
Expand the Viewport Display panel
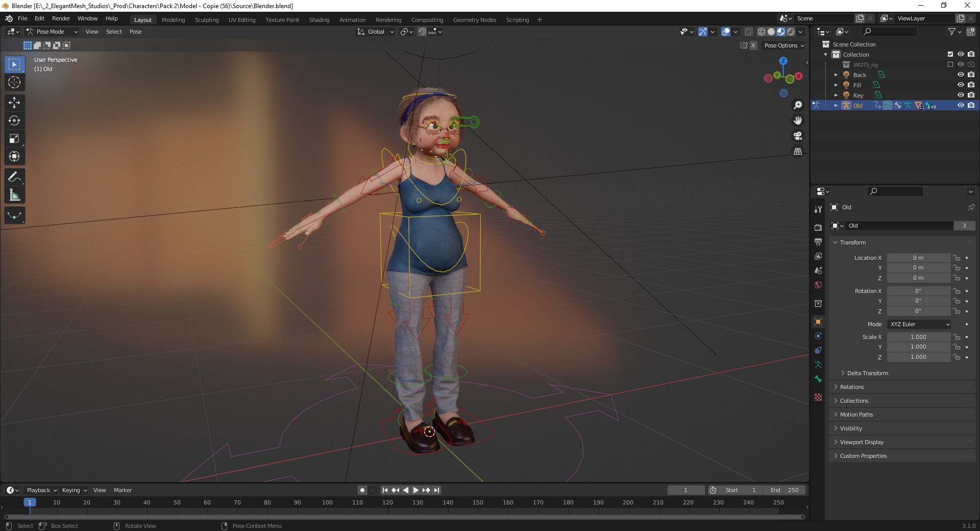pyautogui.click(x=862, y=442)
